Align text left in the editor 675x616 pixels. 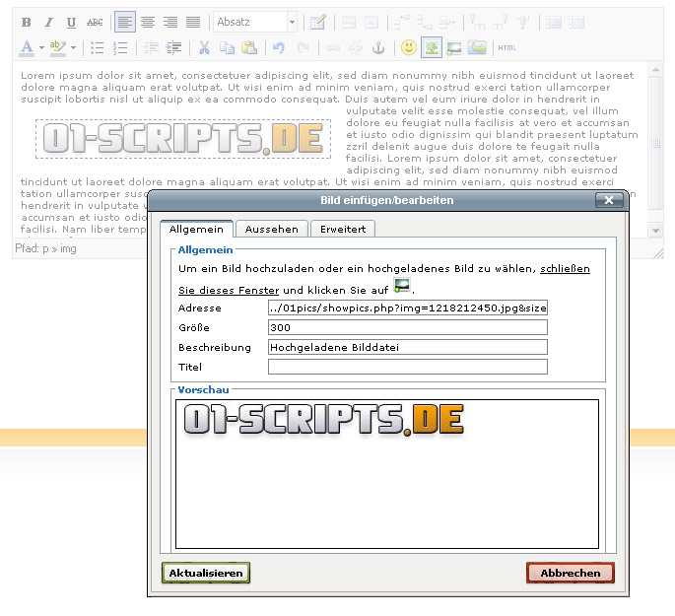coord(125,22)
